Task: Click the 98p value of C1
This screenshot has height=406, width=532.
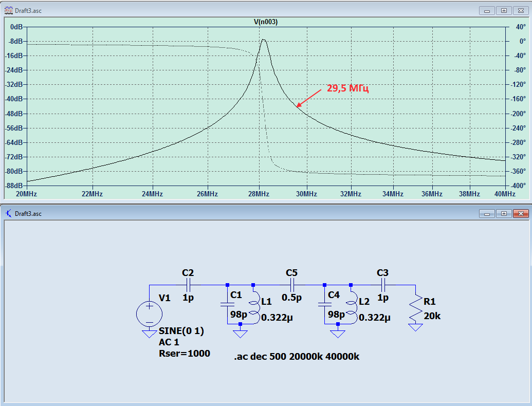Action: (x=239, y=315)
